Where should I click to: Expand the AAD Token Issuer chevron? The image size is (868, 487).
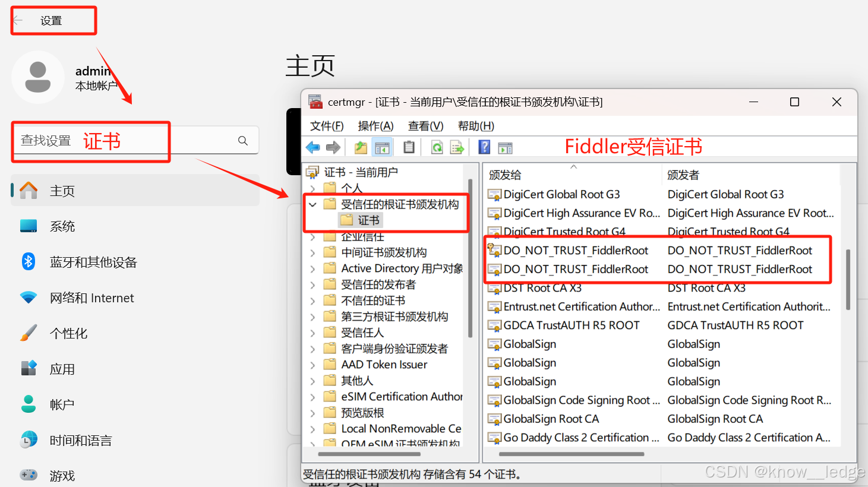point(313,365)
